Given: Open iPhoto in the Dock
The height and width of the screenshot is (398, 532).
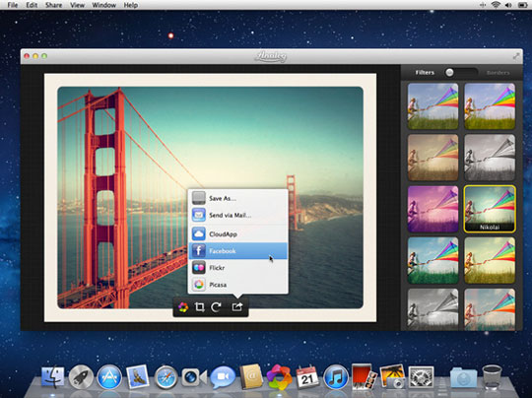Looking at the screenshot, I should coord(392,376).
